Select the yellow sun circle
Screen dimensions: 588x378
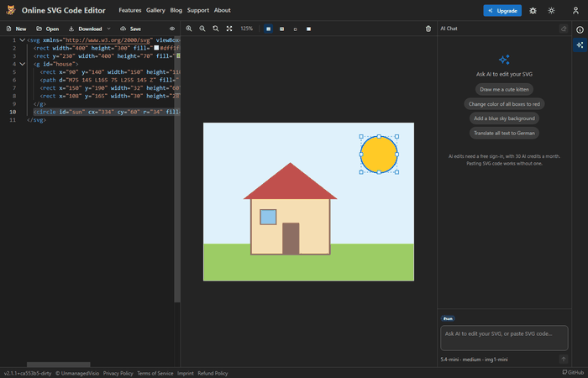(x=379, y=155)
